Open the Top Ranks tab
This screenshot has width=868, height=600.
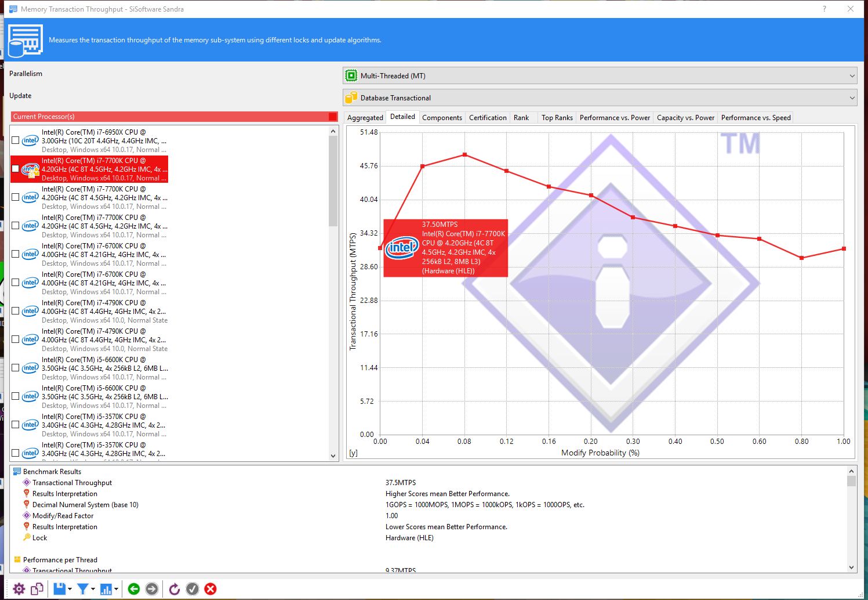coord(557,118)
